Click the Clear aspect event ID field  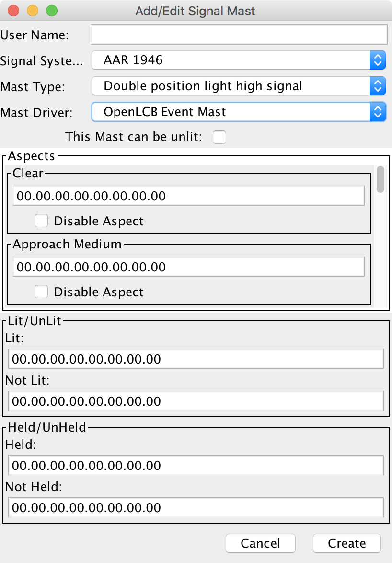tap(189, 196)
